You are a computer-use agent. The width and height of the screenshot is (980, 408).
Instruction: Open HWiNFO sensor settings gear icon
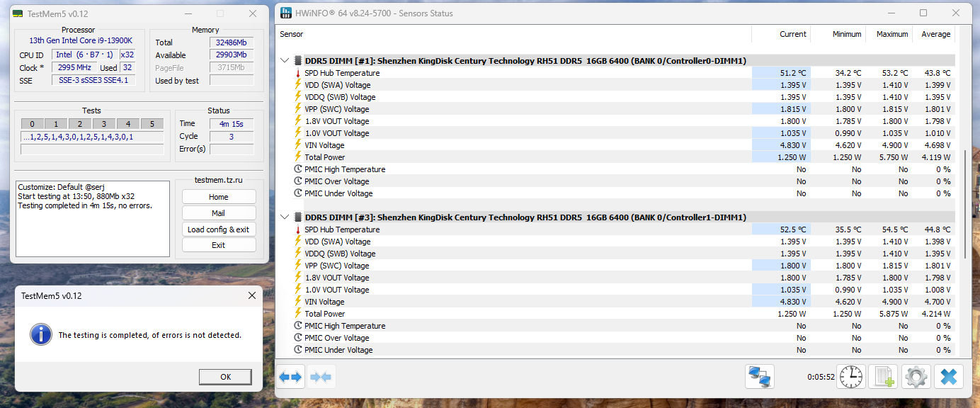[916, 376]
